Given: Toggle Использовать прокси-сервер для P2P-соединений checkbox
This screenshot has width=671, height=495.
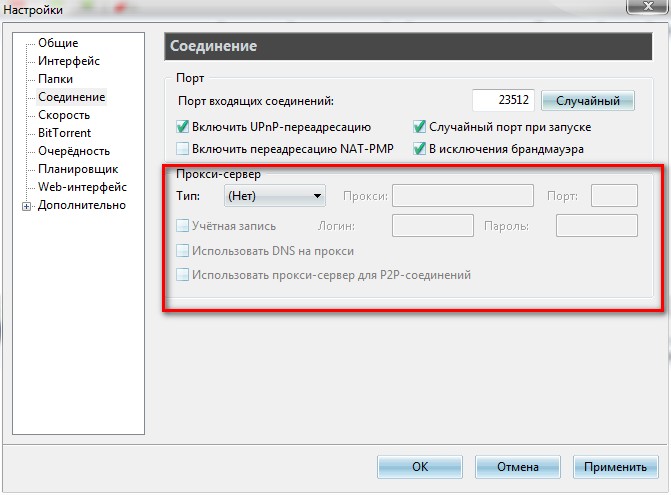Looking at the screenshot, I should tap(182, 274).
